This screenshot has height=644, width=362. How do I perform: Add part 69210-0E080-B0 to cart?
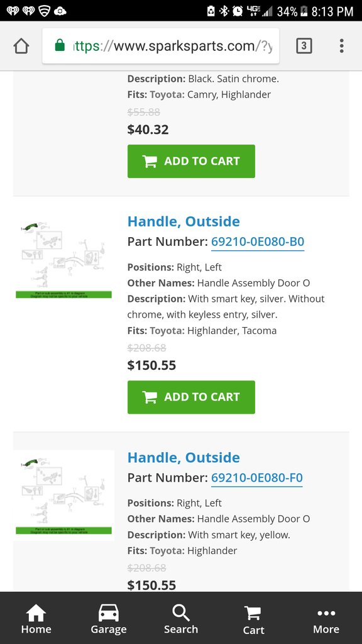click(x=191, y=397)
